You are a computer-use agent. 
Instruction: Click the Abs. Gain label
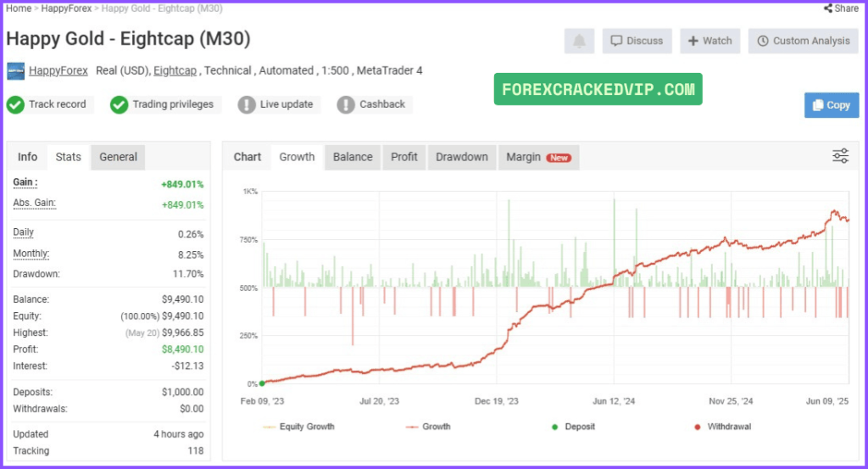click(34, 203)
